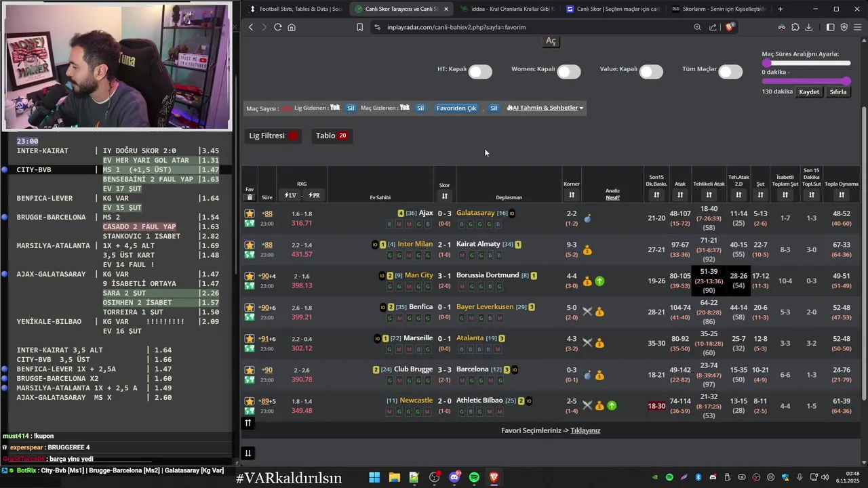Screen dimensions: 868x488
Task: Click Kaydet button under duration slider
Action: [x=809, y=91]
